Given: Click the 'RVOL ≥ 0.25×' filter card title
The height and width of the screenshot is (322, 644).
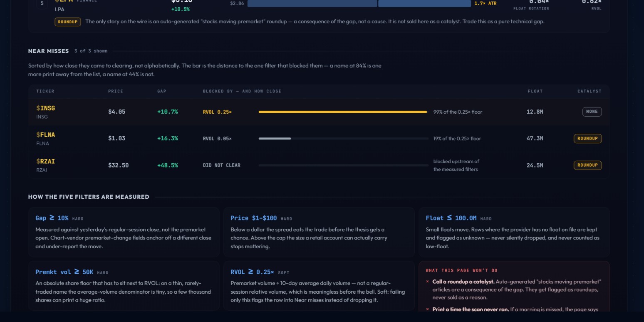Looking at the screenshot, I should 252,272.
